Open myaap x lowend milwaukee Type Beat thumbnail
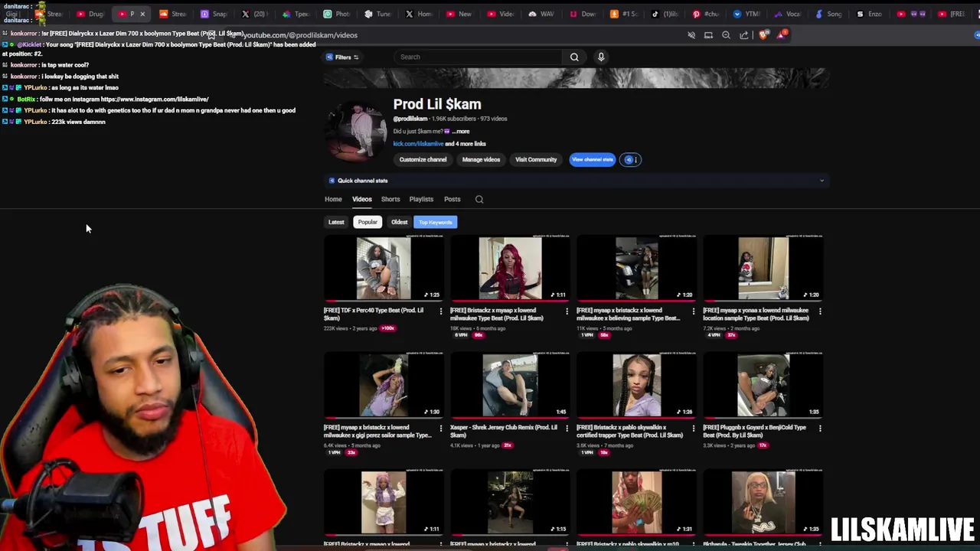The image size is (980, 551). point(510,268)
